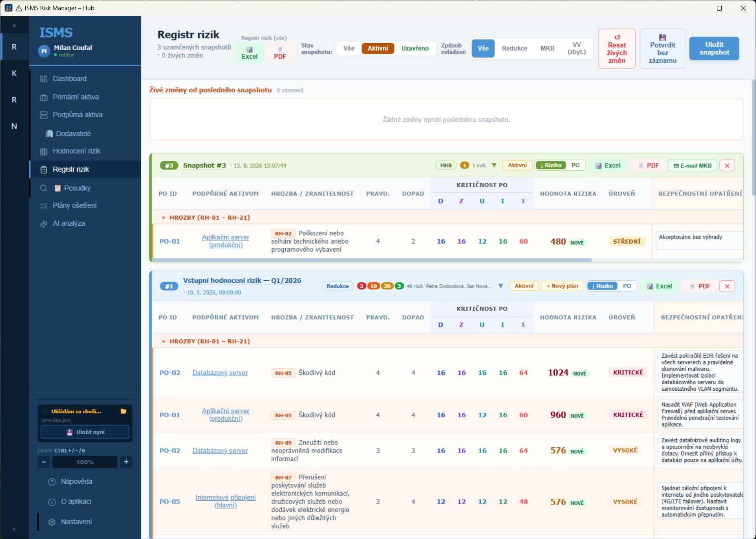Image resolution: width=756 pixels, height=539 pixels.
Task: Add + Nový plán to snapshot #1
Action: pyautogui.click(x=562, y=286)
